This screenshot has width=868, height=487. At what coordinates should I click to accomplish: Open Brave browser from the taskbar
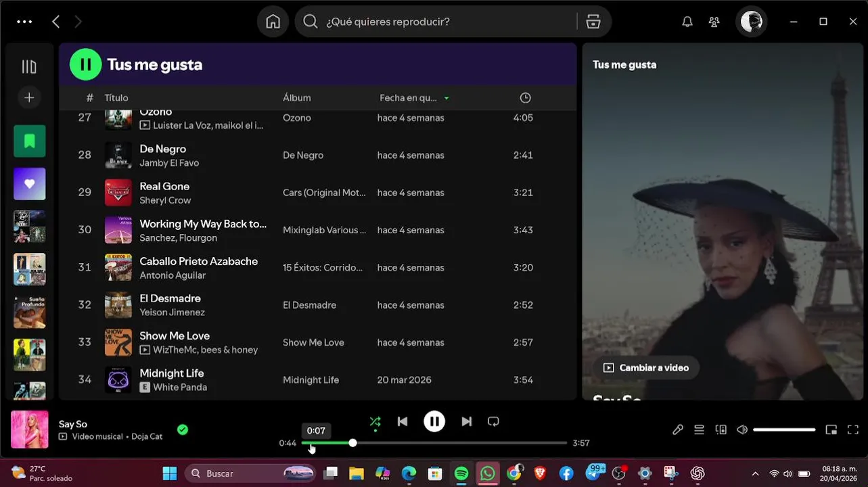click(540, 473)
